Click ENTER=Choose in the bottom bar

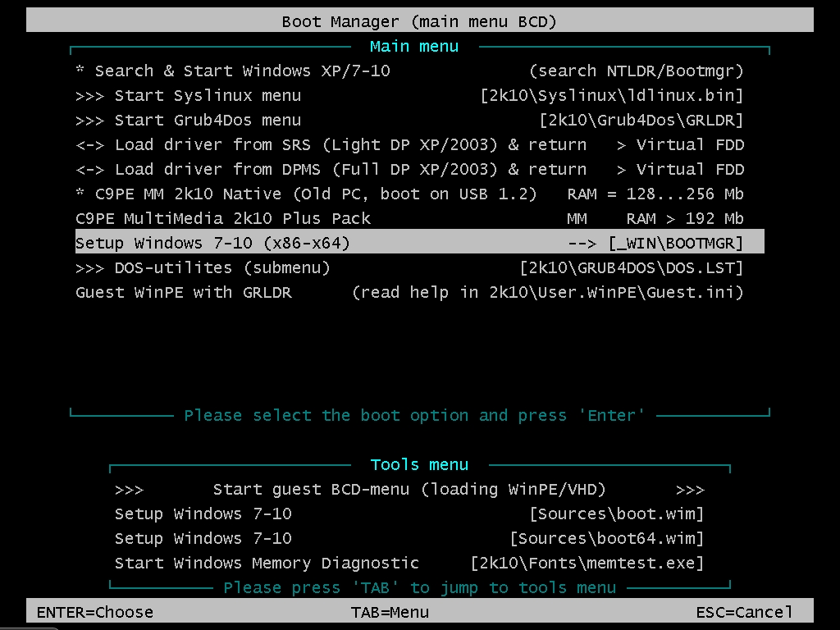pos(95,612)
